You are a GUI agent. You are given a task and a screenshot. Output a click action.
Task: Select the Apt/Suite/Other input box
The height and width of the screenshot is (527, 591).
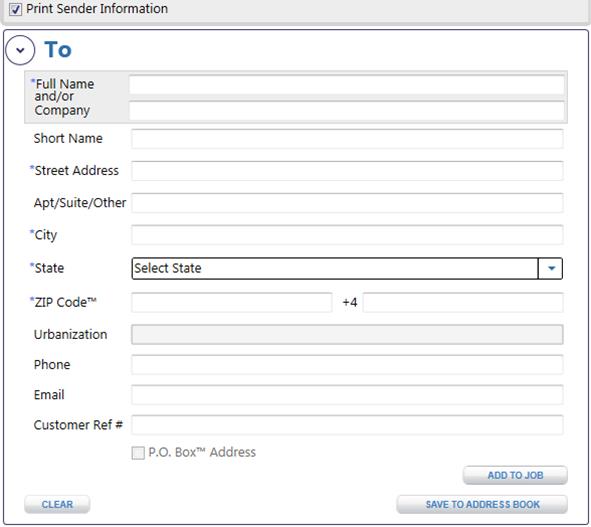(x=347, y=203)
